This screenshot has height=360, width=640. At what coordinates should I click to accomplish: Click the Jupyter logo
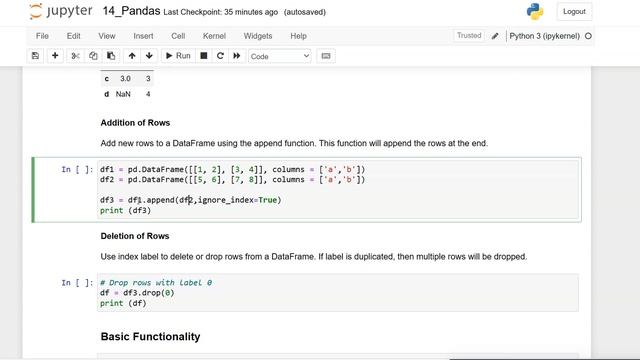pos(61,11)
